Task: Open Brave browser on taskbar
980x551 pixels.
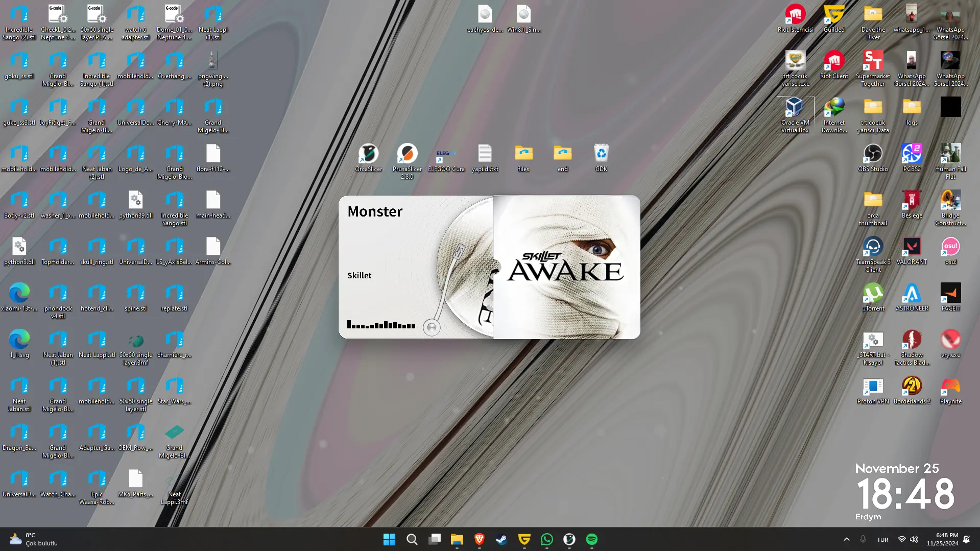Action: (x=479, y=539)
